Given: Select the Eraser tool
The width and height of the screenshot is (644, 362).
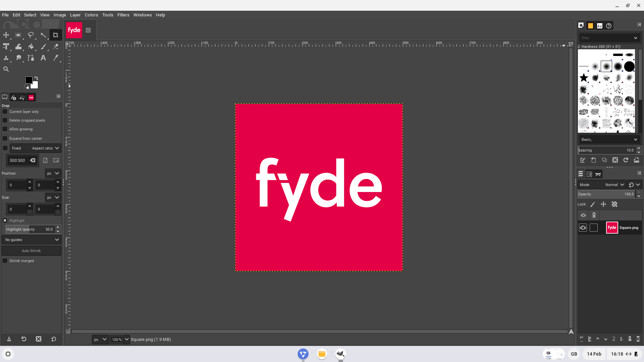Looking at the screenshot, I should pos(56,47).
